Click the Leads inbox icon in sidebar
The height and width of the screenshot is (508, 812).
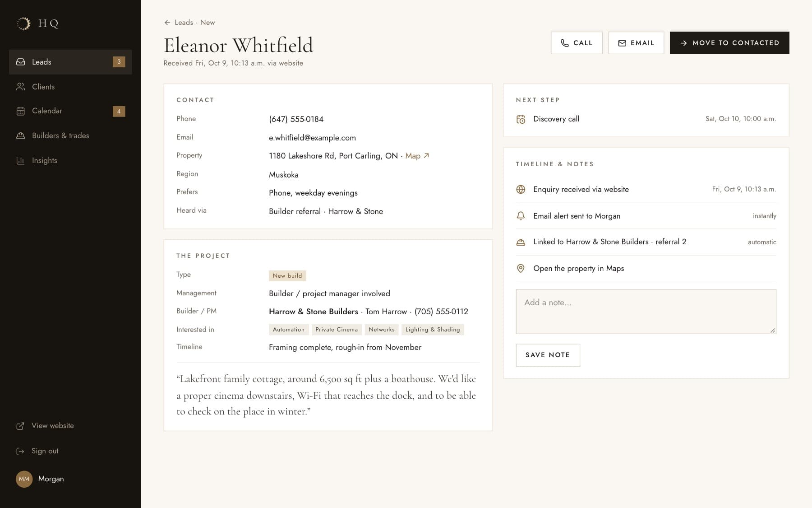coord(21,62)
